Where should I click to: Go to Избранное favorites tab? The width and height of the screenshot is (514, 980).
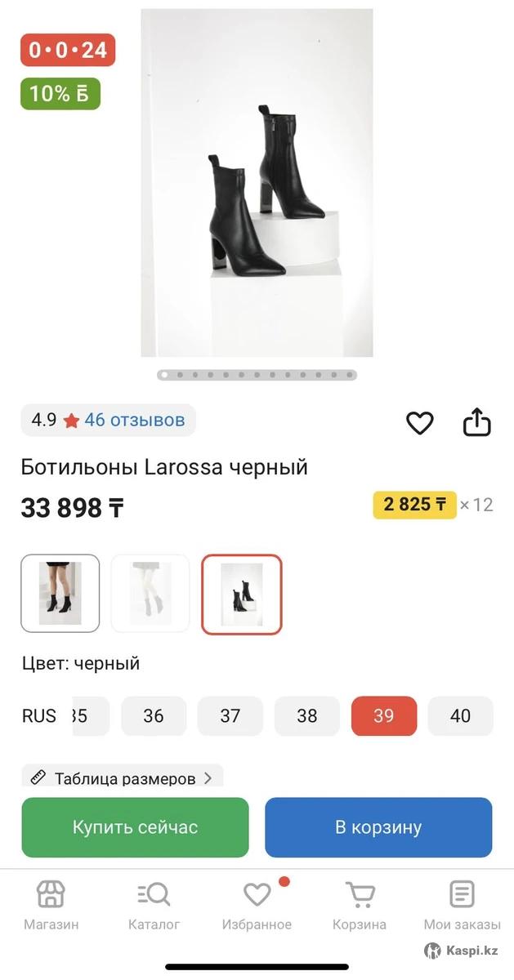coord(257,894)
